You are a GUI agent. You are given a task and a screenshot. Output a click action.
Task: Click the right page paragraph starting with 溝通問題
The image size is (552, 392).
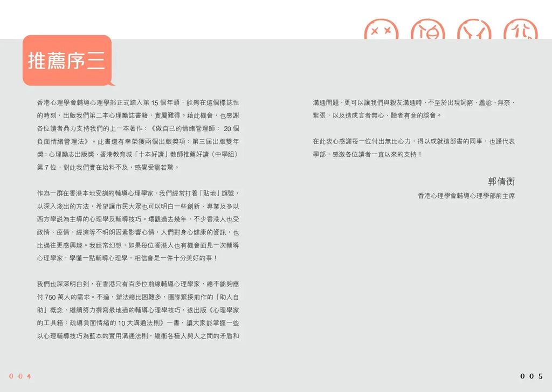coord(414,108)
